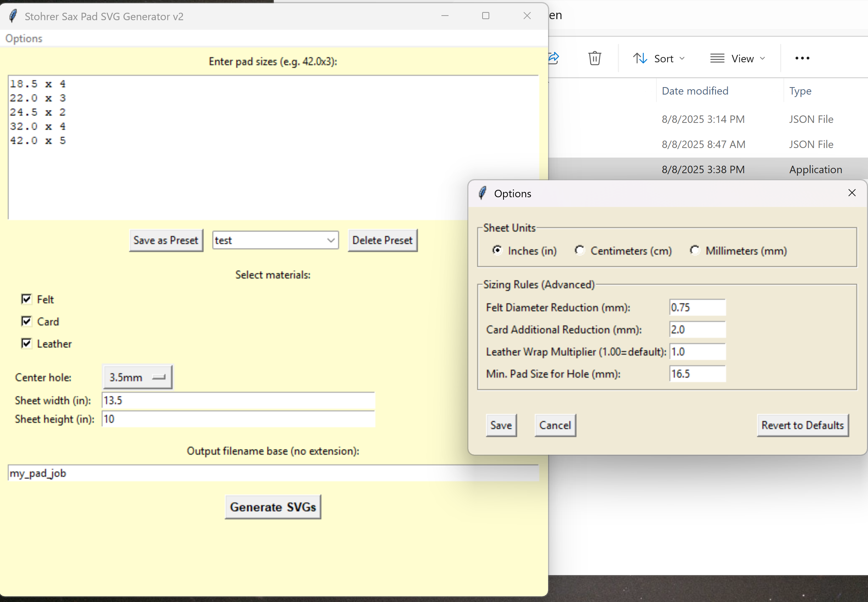Uncheck the Felt material checkbox
This screenshot has height=602, width=868.
click(x=27, y=299)
